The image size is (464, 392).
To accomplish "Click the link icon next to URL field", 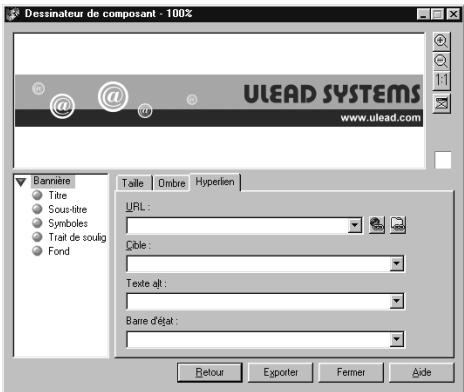I will pyautogui.click(x=377, y=225).
